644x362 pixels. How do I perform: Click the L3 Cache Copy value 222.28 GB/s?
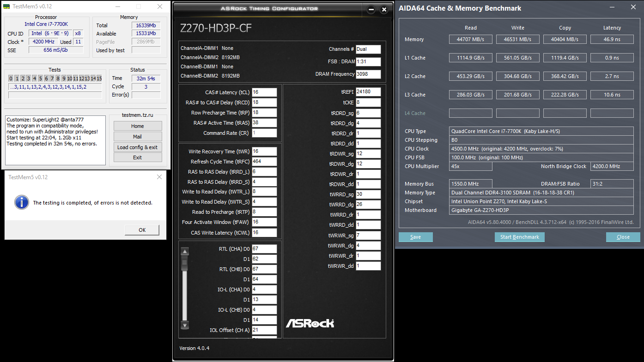(565, 95)
